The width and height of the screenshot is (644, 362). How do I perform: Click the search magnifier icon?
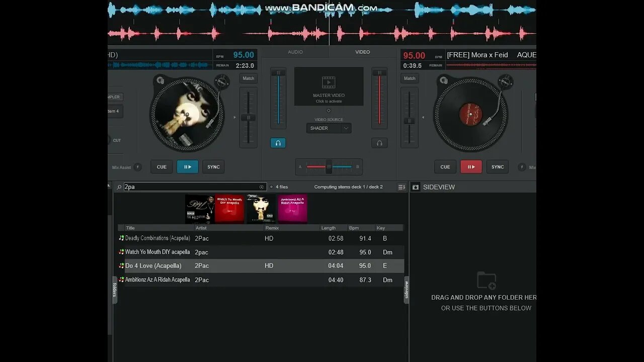119,187
